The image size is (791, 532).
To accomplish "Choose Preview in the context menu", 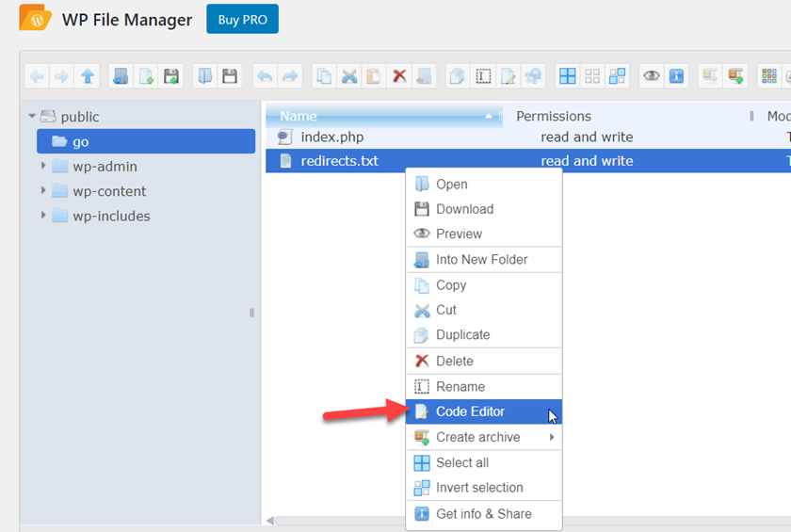I will point(484,234).
